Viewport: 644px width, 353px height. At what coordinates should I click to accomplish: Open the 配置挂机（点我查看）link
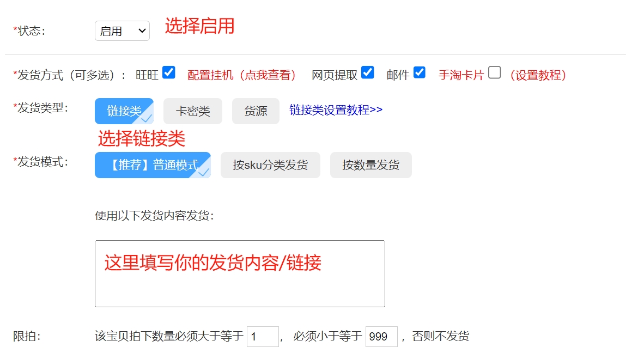click(242, 75)
